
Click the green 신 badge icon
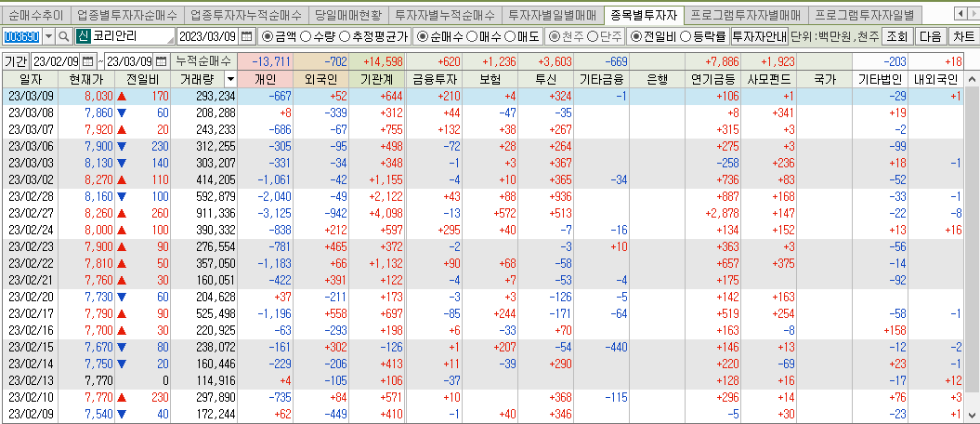point(83,36)
